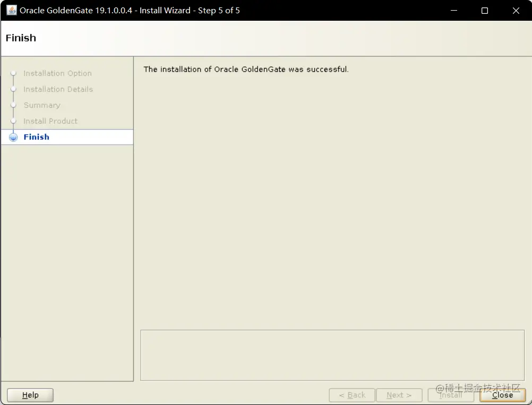Click the Help button
Viewport: 532px width, 405px height.
tap(30, 395)
